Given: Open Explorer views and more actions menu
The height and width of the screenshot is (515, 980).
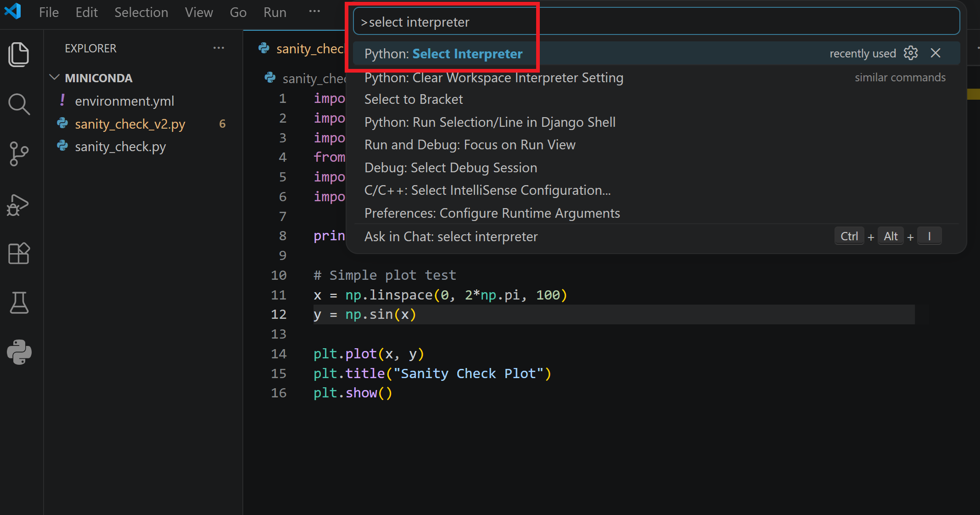Looking at the screenshot, I should [x=219, y=48].
